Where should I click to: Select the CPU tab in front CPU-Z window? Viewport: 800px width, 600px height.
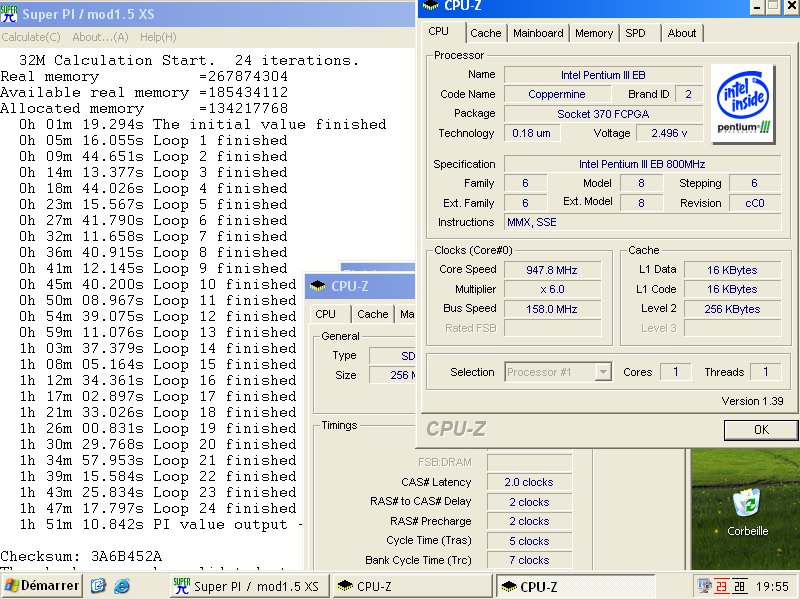438,32
